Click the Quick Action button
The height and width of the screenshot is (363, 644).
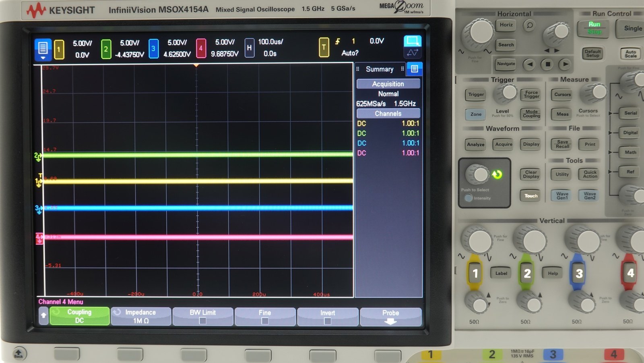tap(590, 174)
